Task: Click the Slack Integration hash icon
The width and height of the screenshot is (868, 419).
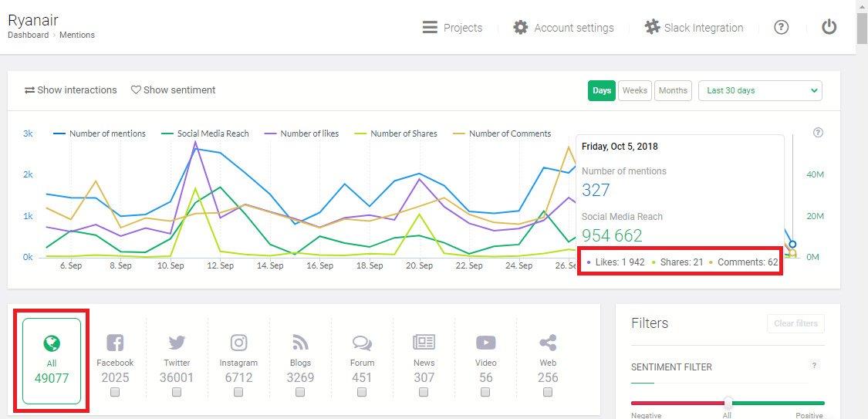Action: tap(652, 27)
